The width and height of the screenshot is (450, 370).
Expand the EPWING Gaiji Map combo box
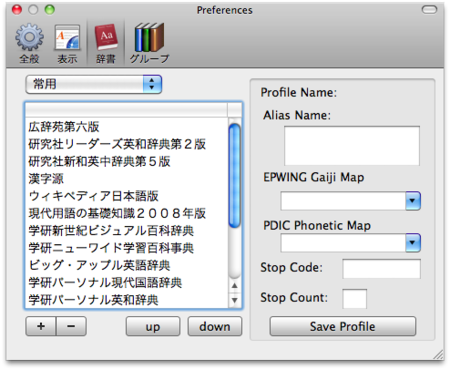coord(413,201)
